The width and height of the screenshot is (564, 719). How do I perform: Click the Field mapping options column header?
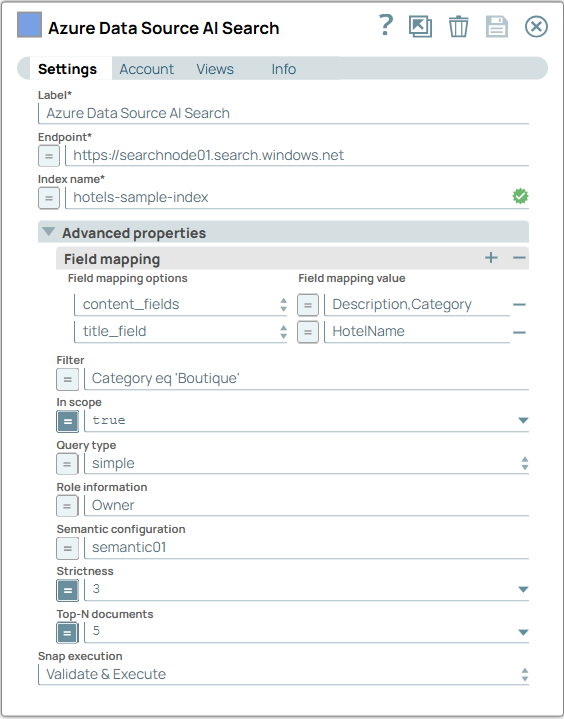(127, 278)
